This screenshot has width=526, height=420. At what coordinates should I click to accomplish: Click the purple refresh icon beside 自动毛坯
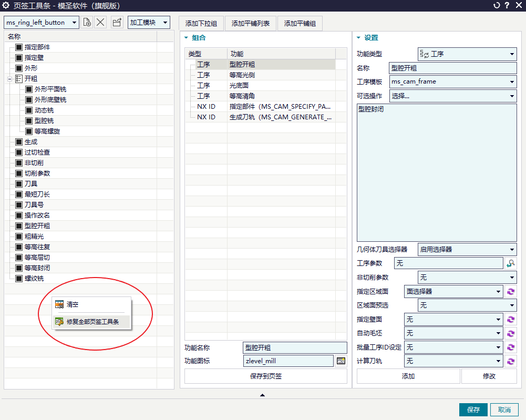tap(511, 333)
